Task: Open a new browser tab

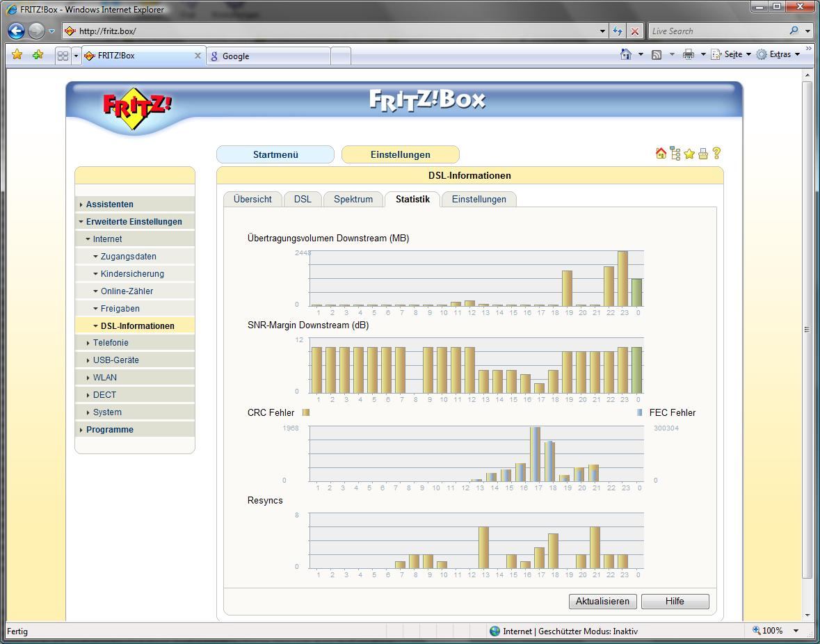Action: (x=340, y=56)
